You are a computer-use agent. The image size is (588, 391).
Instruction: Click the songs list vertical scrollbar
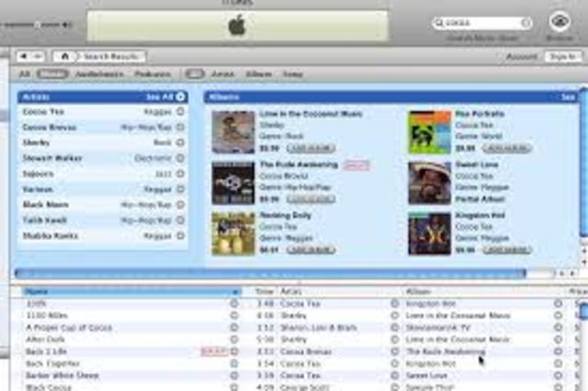tap(584, 311)
